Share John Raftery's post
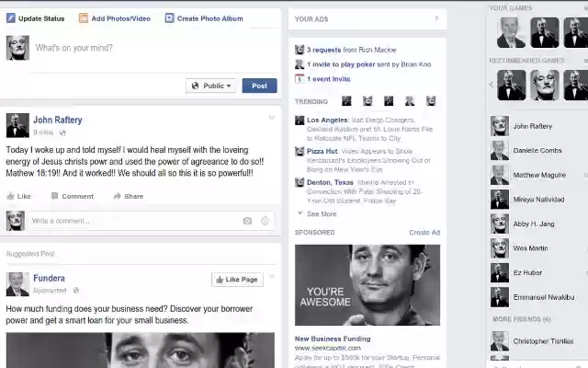The width and height of the screenshot is (588, 368). pos(129,196)
